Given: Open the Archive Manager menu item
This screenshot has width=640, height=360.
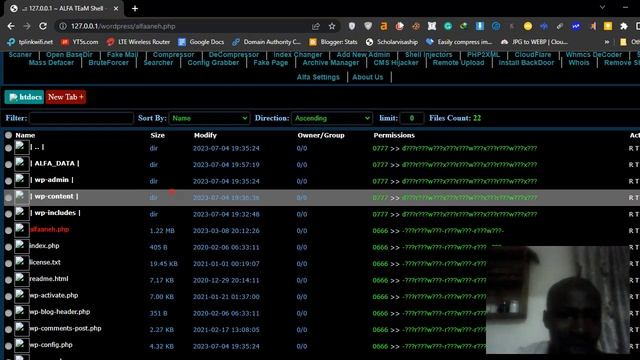Looking at the screenshot, I should point(331,63).
